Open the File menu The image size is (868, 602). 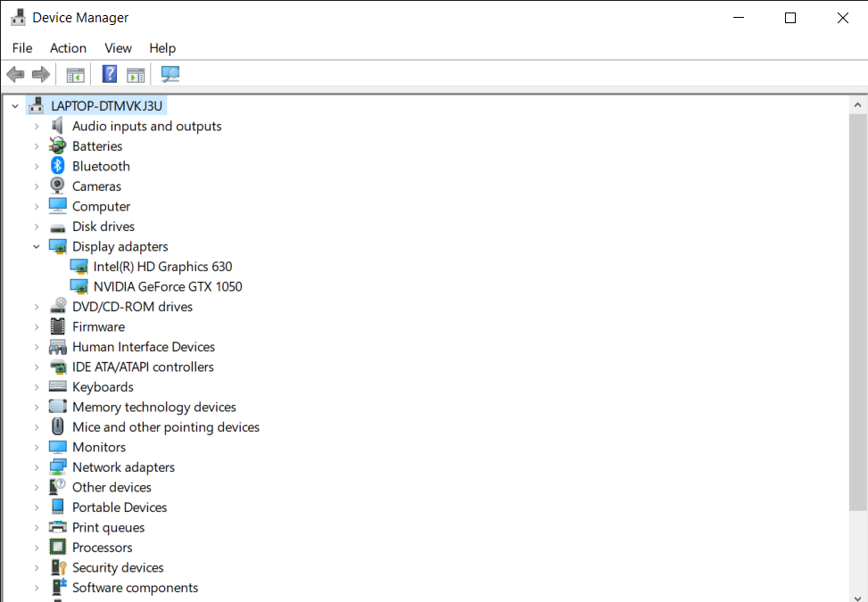tap(22, 48)
